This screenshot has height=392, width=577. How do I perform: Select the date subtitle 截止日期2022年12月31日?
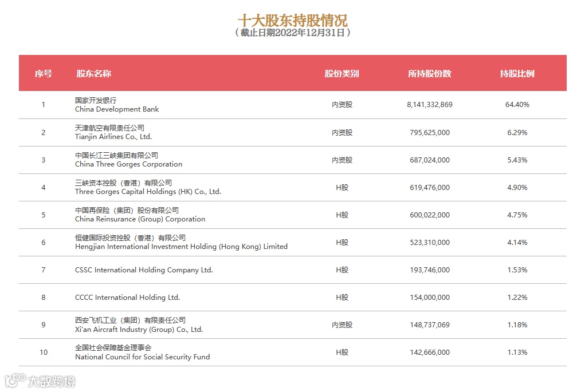tap(293, 33)
